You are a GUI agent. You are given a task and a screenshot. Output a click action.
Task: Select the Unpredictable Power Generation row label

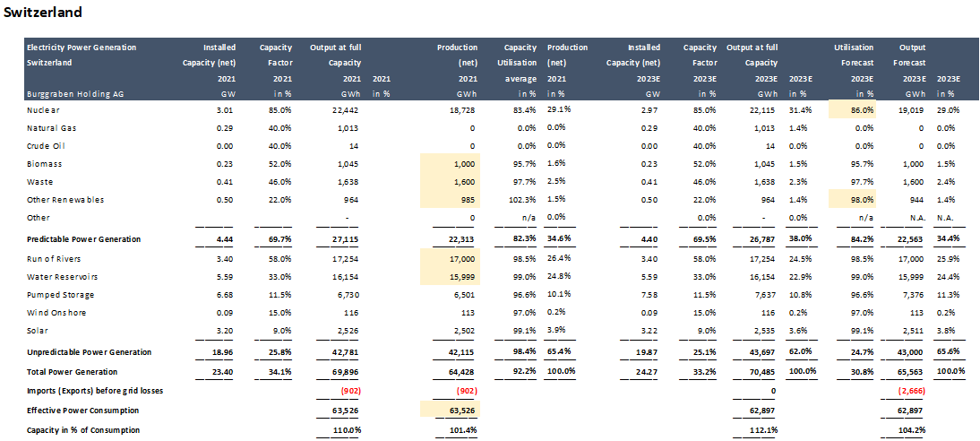click(x=90, y=352)
